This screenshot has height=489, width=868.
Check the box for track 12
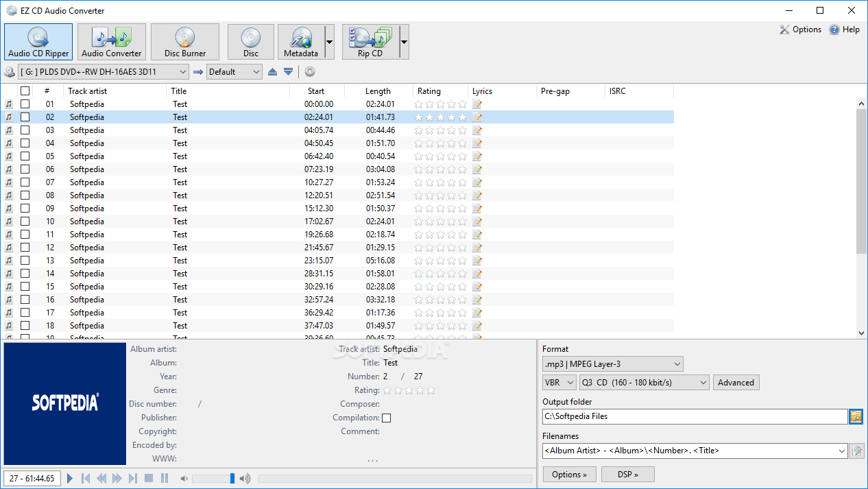(x=25, y=248)
